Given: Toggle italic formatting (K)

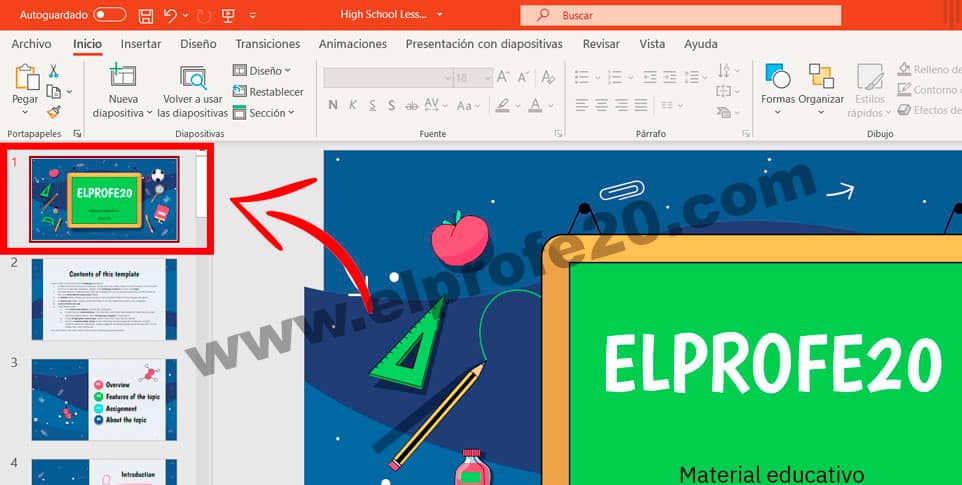Looking at the screenshot, I should coord(353,105).
